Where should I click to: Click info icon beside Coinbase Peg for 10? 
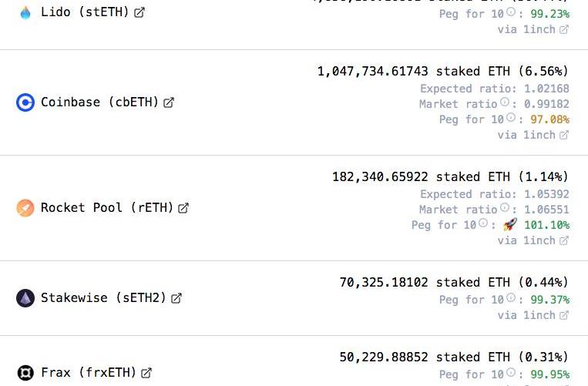click(511, 119)
